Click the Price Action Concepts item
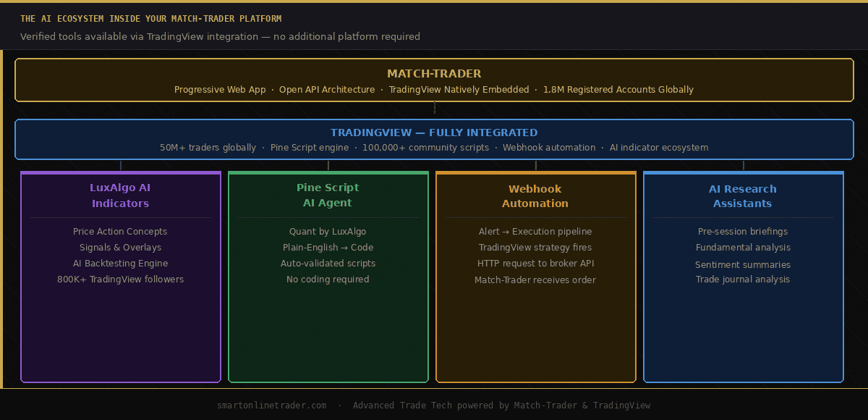 click(x=120, y=231)
